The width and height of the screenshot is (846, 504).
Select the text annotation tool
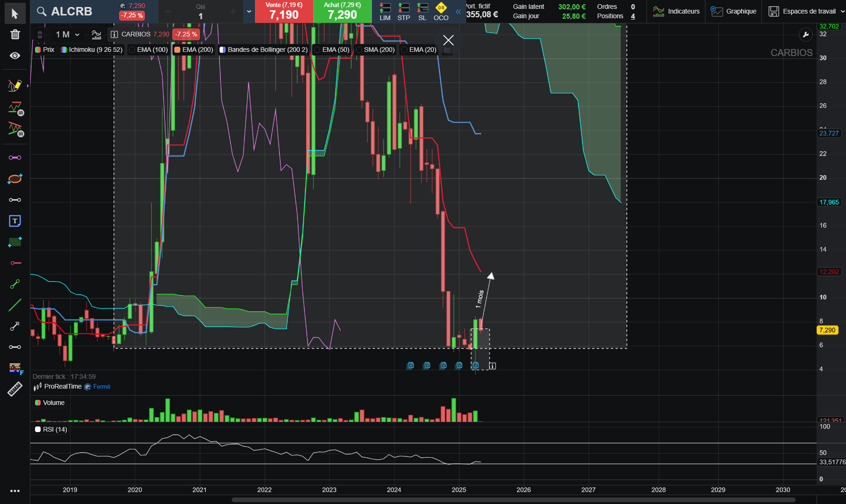[15, 221]
